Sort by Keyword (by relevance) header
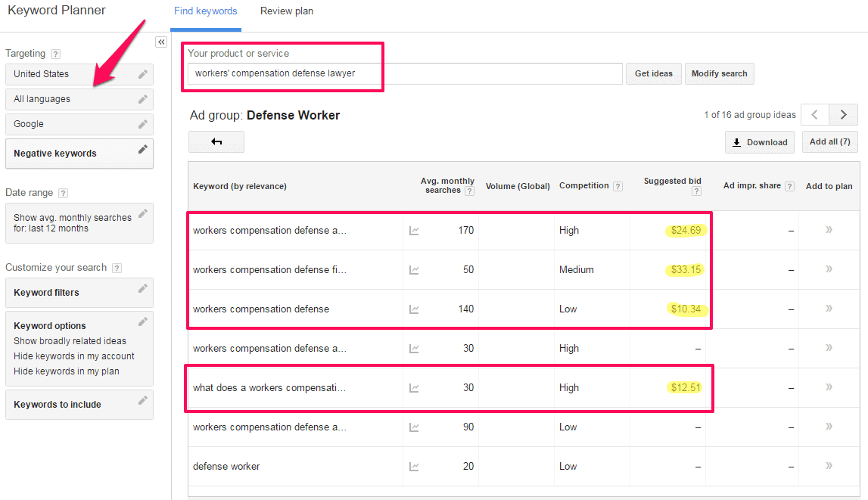868x500 pixels. click(x=240, y=186)
